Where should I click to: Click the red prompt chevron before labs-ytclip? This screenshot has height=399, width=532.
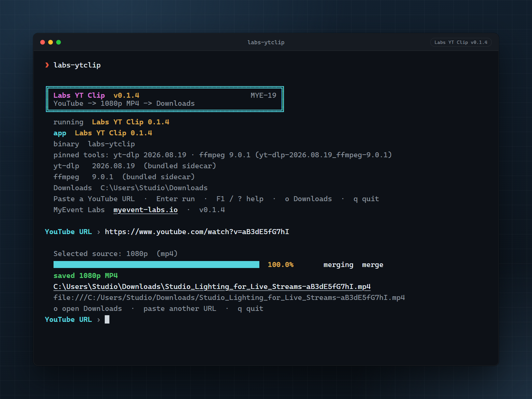[x=47, y=65]
